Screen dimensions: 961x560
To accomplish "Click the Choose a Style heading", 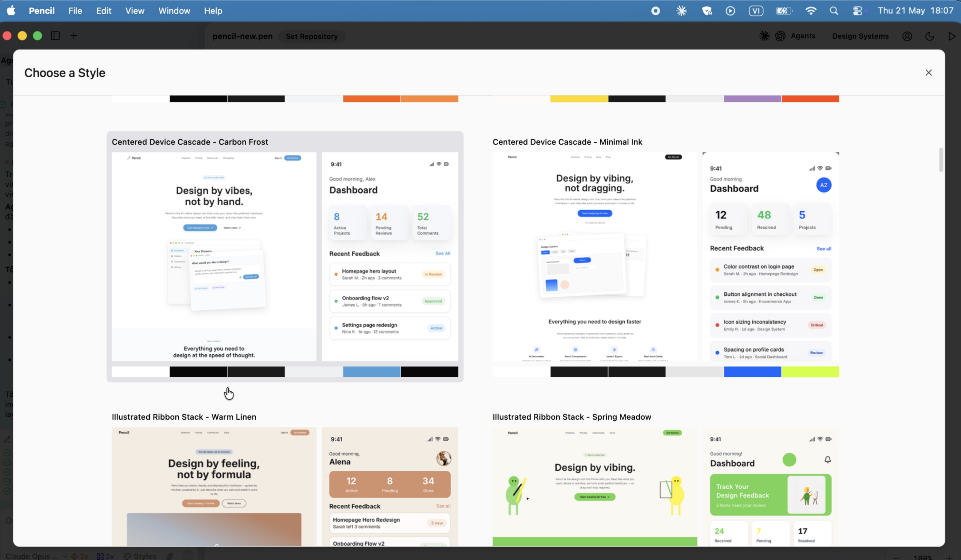I will click(x=65, y=73).
